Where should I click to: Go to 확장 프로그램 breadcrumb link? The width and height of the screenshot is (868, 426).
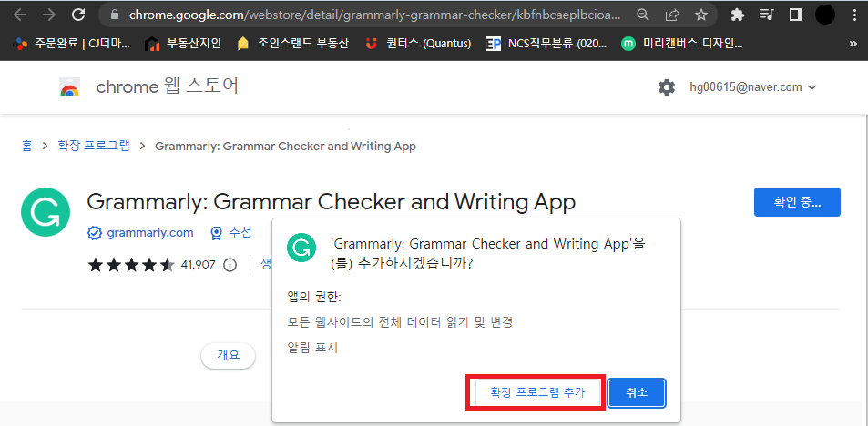tap(94, 146)
